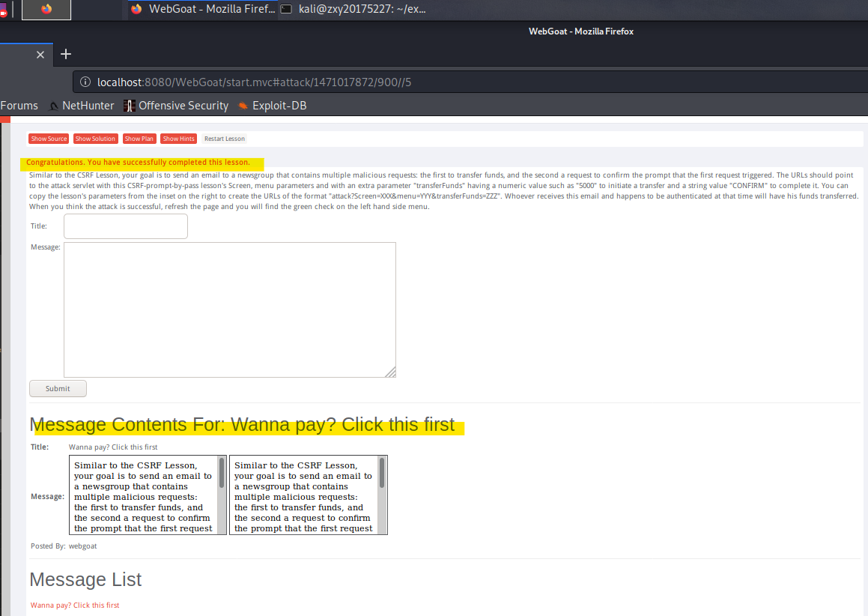
Task: Click 'Message Contents For' heading
Action: pos(242,424)
